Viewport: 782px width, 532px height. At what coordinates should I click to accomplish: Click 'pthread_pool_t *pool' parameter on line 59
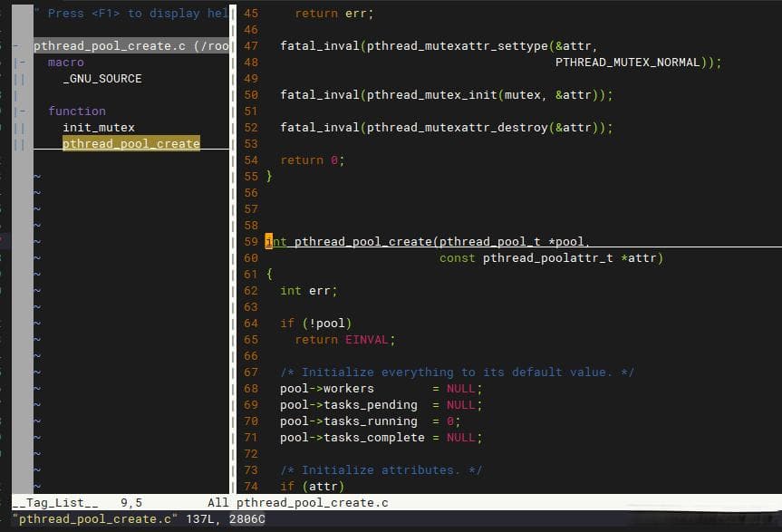tap(511, 242)
